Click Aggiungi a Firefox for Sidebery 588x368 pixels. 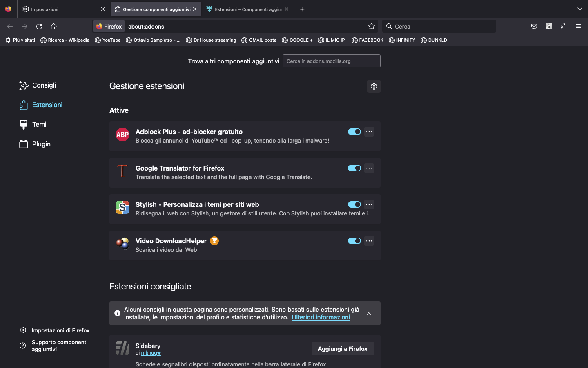(343, 349)
